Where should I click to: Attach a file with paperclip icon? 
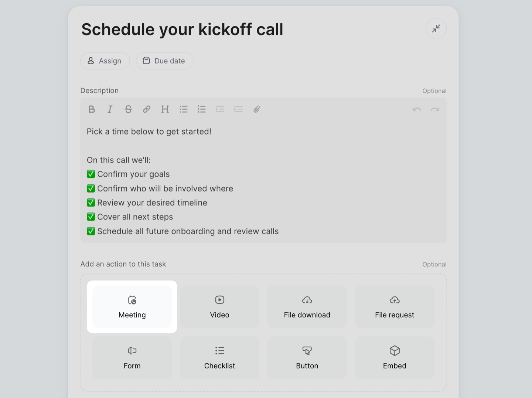coord(256,109)
